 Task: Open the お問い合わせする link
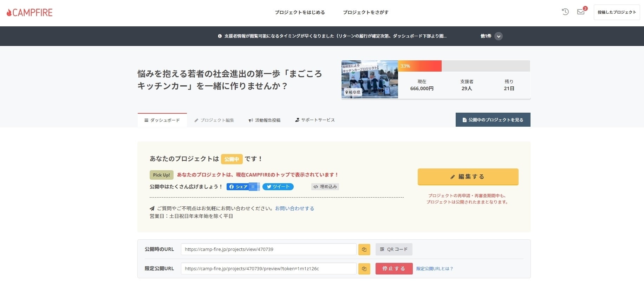294,208
